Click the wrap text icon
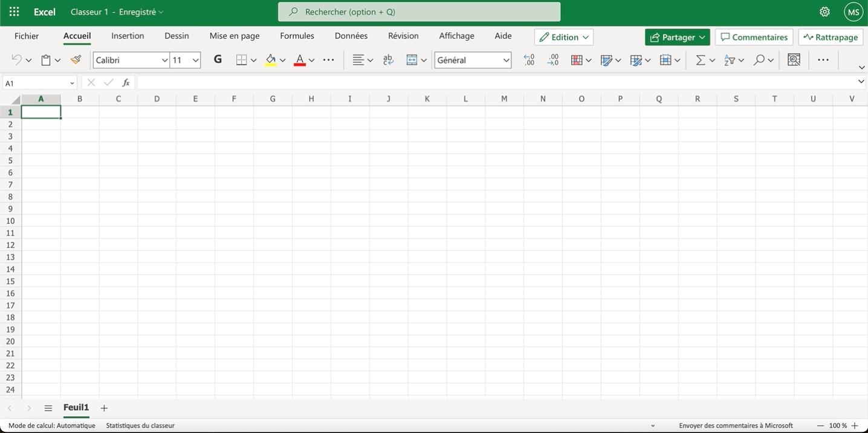 [x=388, y=60]
